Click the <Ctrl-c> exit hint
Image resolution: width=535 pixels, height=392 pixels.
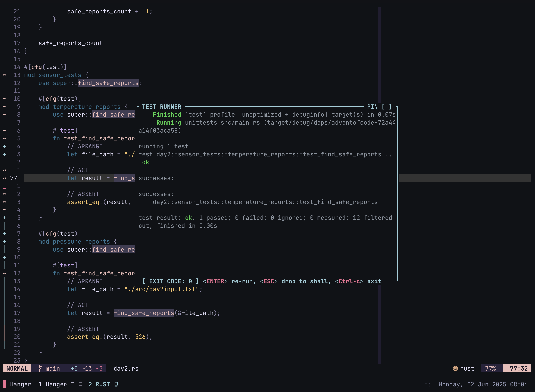pyautogui.click(x=358, y=281)
